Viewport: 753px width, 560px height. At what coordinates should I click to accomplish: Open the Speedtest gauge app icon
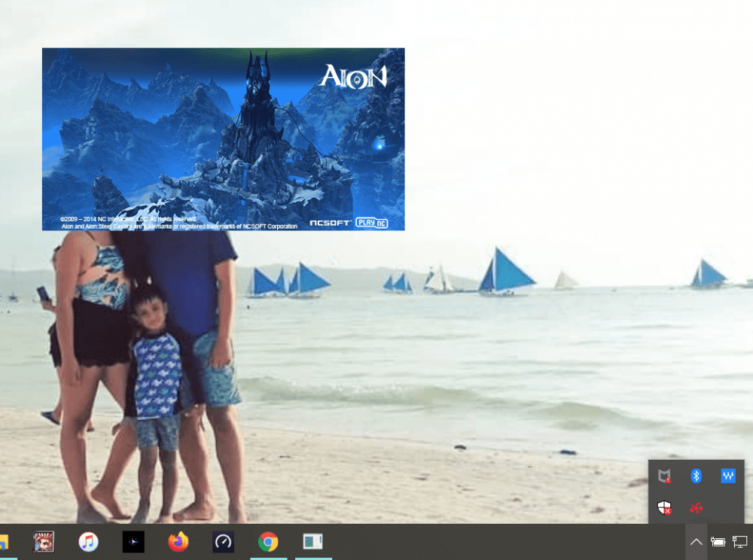(x=223, y=542)
